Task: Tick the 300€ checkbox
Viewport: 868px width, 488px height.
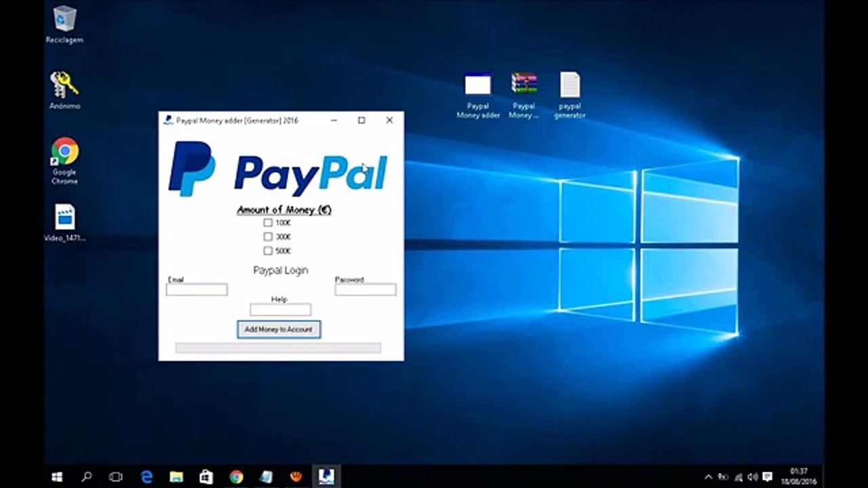Action: tap(268, 237)
